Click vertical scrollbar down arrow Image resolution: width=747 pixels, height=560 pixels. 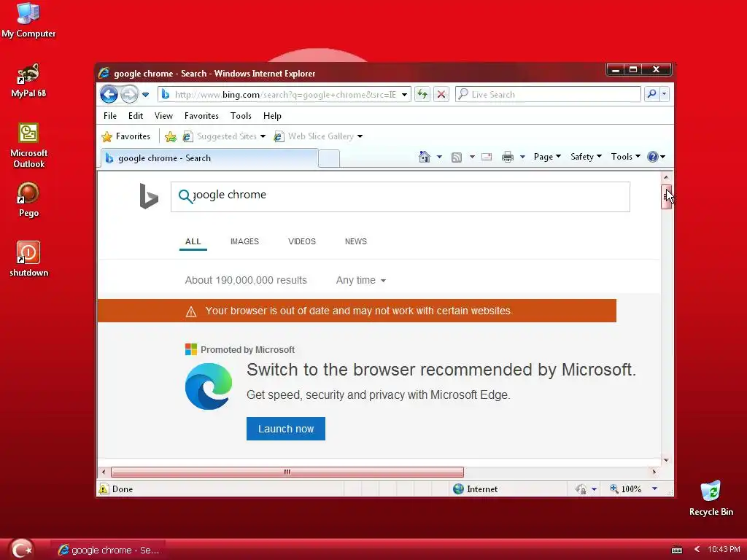666,460
